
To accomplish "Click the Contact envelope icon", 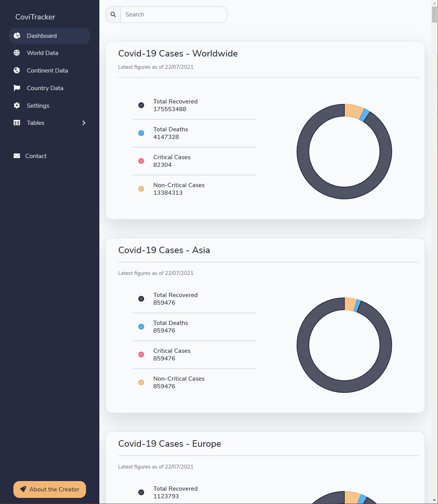I will (x=17, y=156).
